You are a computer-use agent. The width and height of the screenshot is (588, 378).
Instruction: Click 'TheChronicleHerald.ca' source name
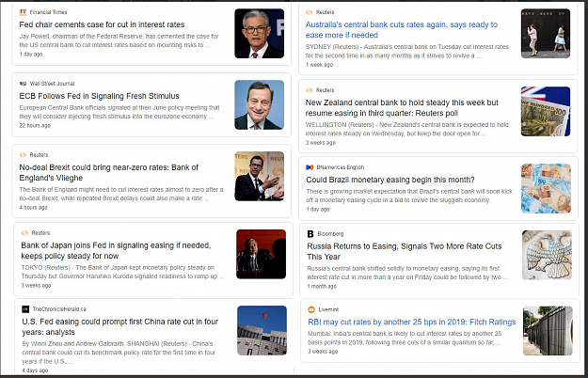coord(59,309)
